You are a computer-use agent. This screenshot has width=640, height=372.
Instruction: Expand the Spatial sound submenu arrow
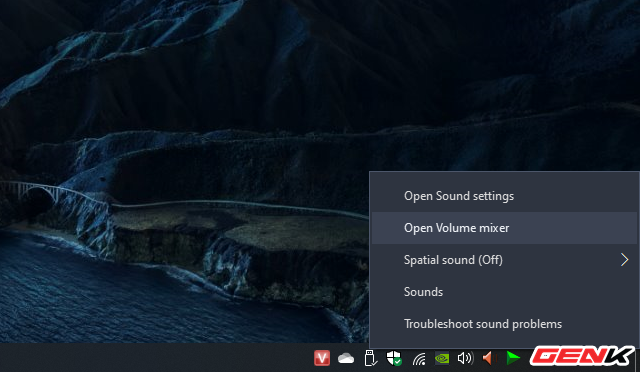624,260
